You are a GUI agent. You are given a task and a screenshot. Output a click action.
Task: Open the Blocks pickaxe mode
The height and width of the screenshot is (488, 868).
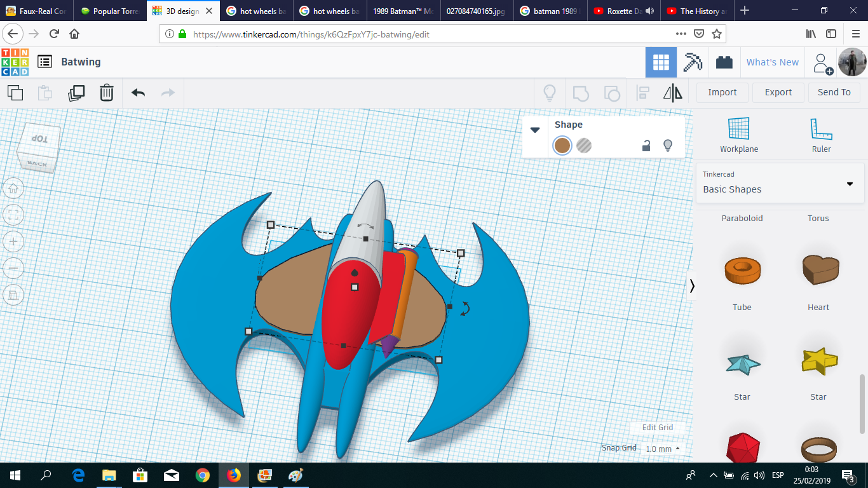pos(692,62)
